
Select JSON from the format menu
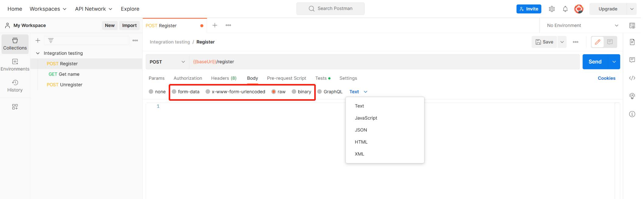[x=361, y=130]
